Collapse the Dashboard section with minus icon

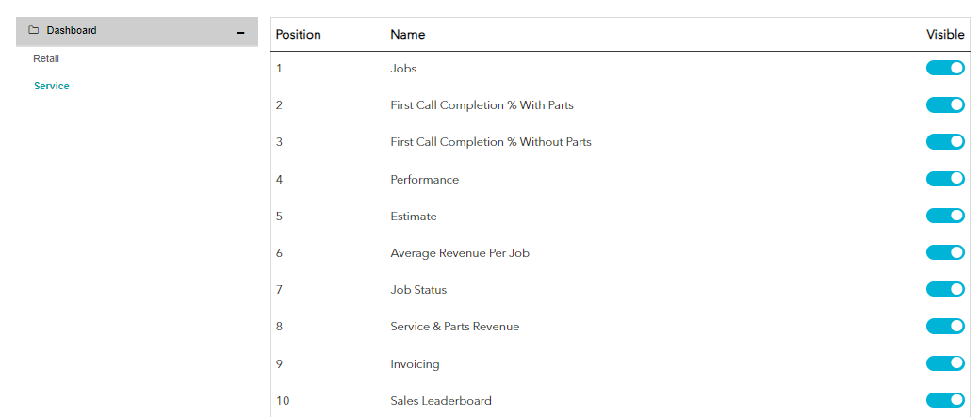coord(240,32)
